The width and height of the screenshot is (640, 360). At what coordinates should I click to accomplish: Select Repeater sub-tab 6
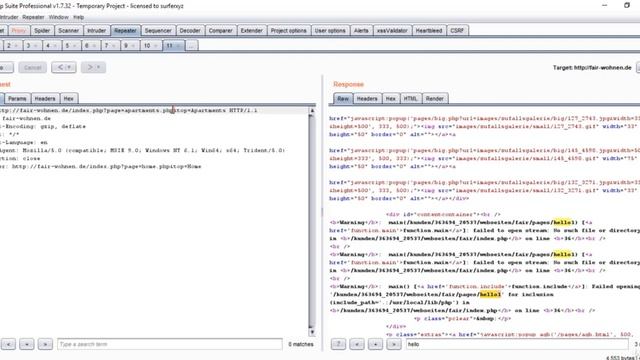[x=91, y=46]
